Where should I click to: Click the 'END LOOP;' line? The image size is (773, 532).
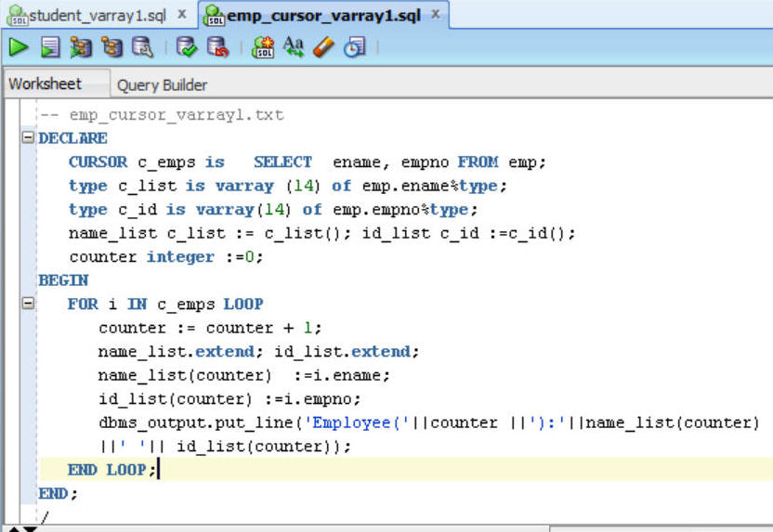111,470
